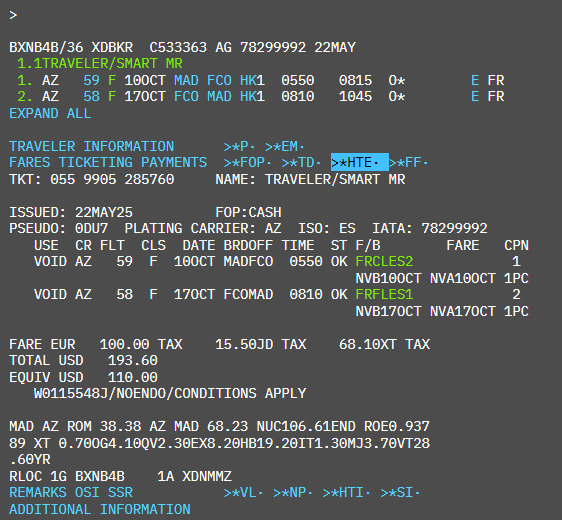Click NVB10OCT NVA10OCT 1PC validity text
The image size is (562, 520).
tap(442, 278)
